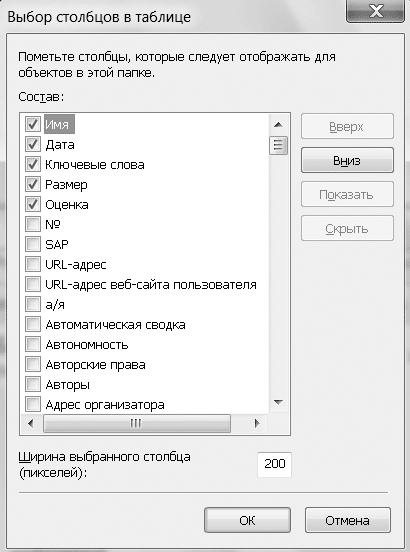Click the Отмена button

pos(347,520)
